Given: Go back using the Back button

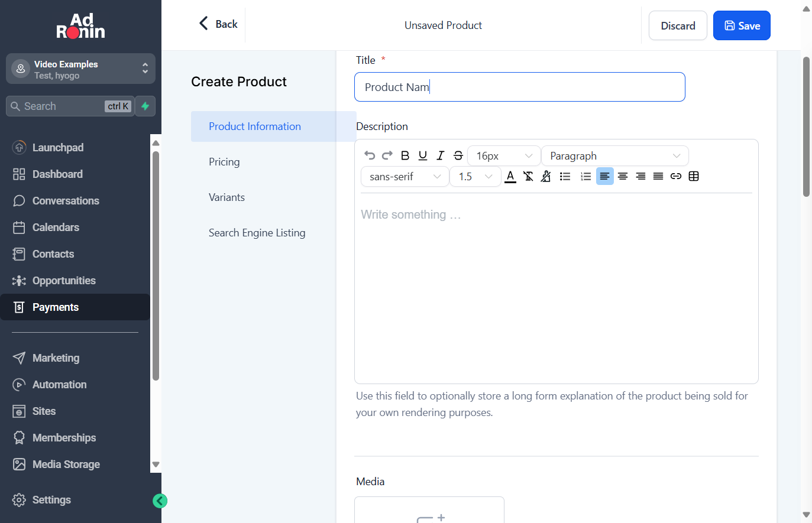Looking at the screenshot, I should (x=218, y=24).
